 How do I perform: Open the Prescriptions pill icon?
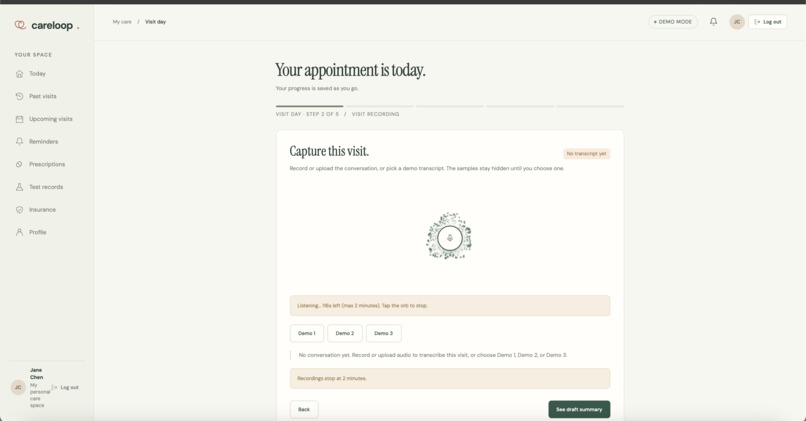point(20,164)
